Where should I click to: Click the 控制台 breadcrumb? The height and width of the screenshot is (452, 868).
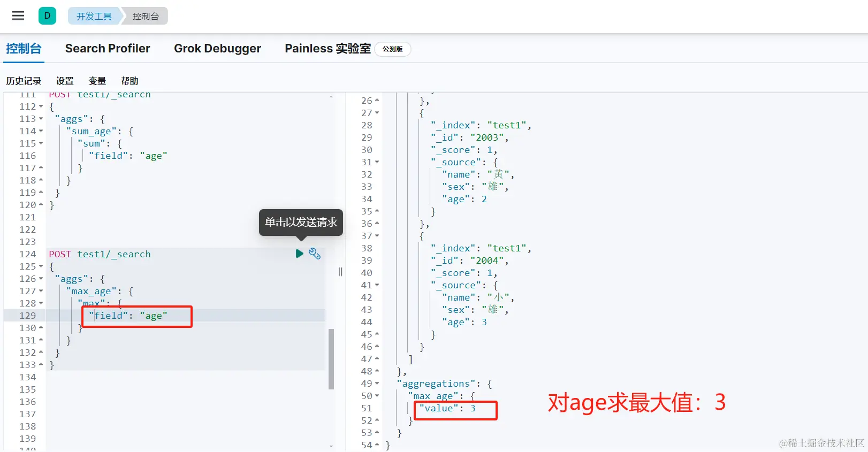point(146,16)
